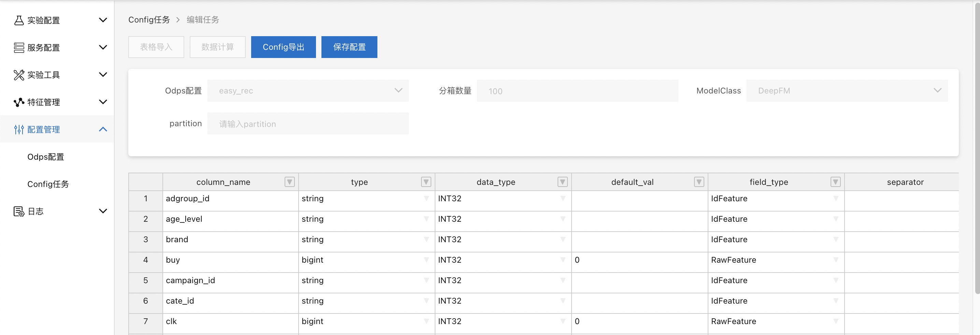
Task: Select row number 4 header
Action: pos(146,262)
